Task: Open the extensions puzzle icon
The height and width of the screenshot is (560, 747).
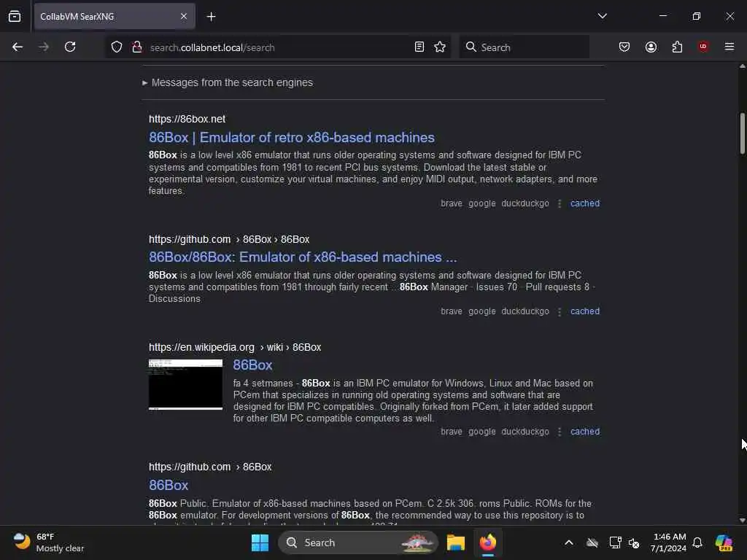Action: tap(677, 47)
